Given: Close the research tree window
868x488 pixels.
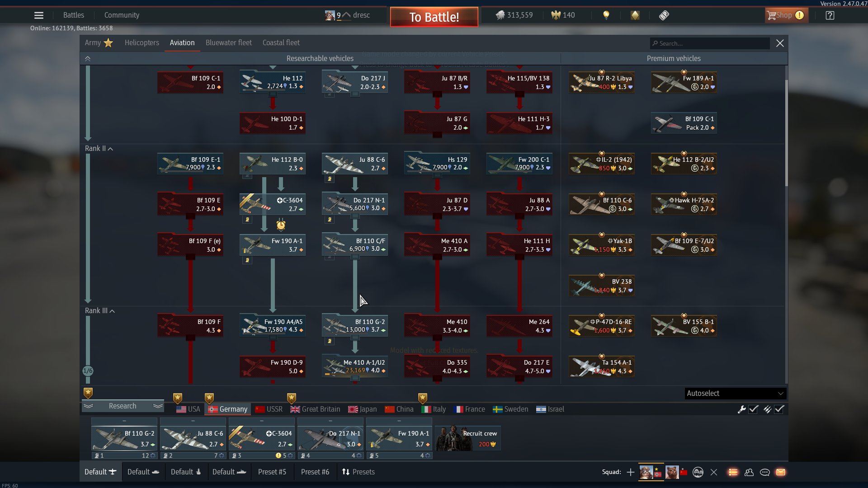Looking at the screenshot, I should pyautogui.click(x=780, y=43).
